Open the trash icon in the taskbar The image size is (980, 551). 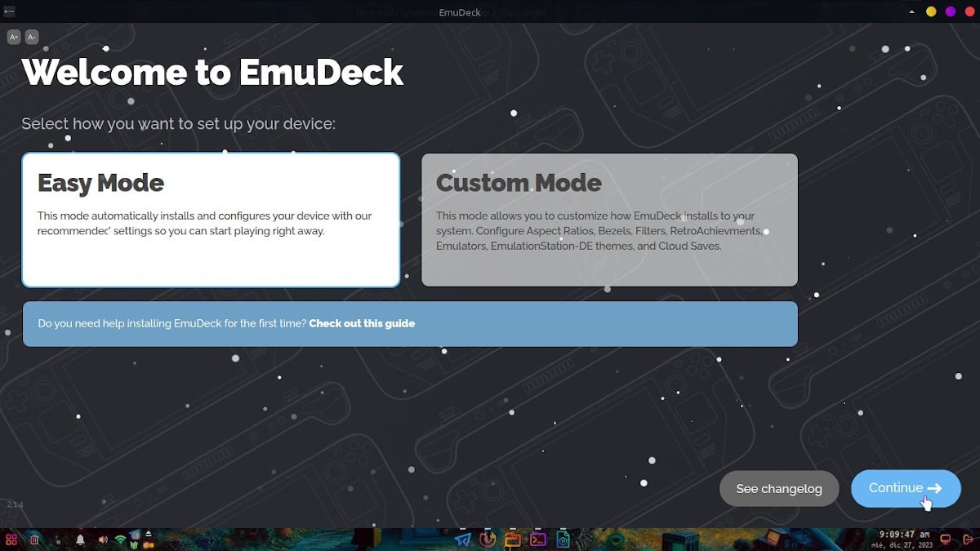pyautogui.click(x=34, y=540)
